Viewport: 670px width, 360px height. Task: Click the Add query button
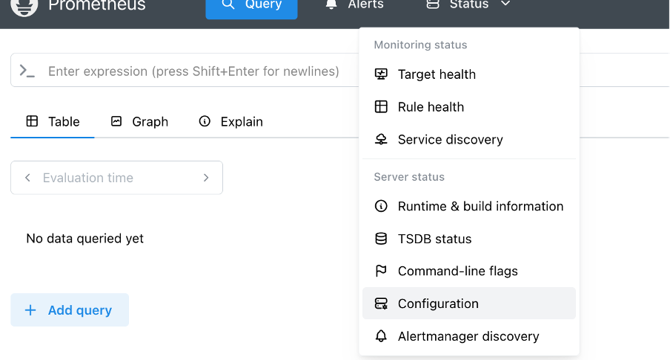(70, 310)
